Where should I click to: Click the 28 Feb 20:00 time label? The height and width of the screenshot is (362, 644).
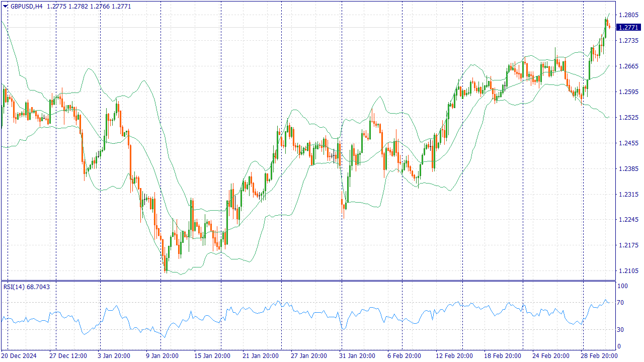(598, 356)
